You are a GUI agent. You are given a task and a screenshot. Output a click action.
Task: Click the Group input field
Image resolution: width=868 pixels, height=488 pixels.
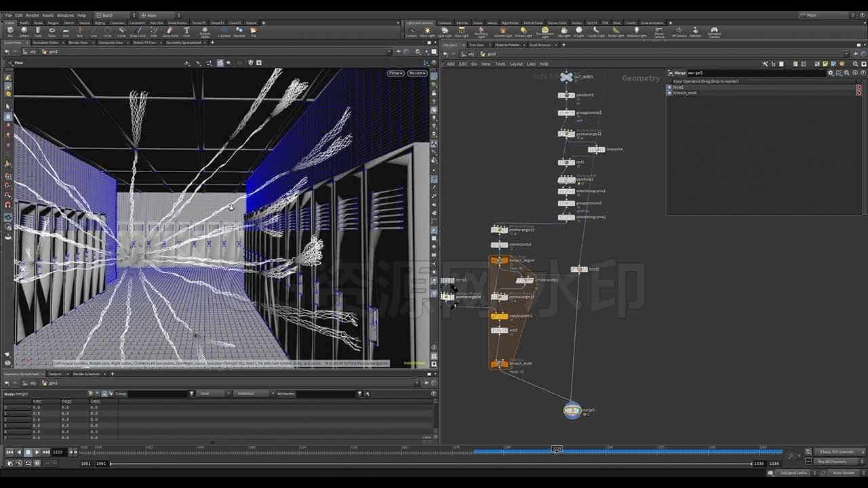click(157, 394)
